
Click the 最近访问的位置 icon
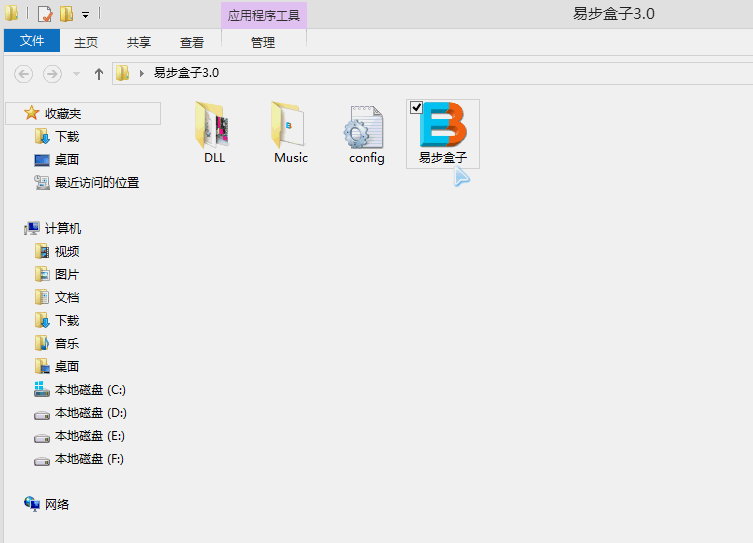tap(42, 182)
